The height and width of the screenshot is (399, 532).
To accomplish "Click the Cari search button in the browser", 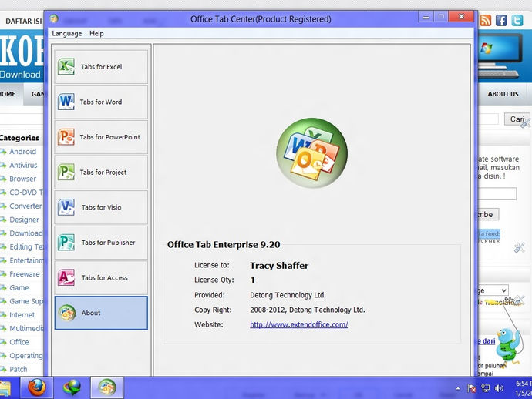I will tap(517, 119).
